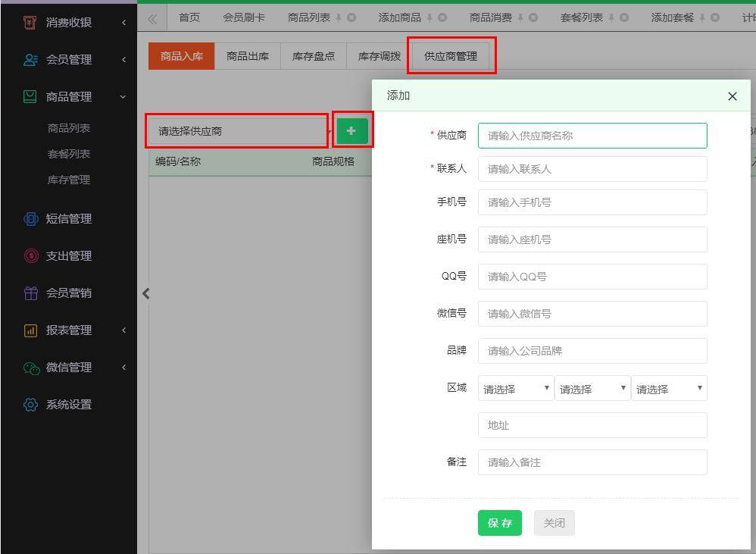
Task: Click the 短信管理 message icon
Action: [x=31, y=219]
